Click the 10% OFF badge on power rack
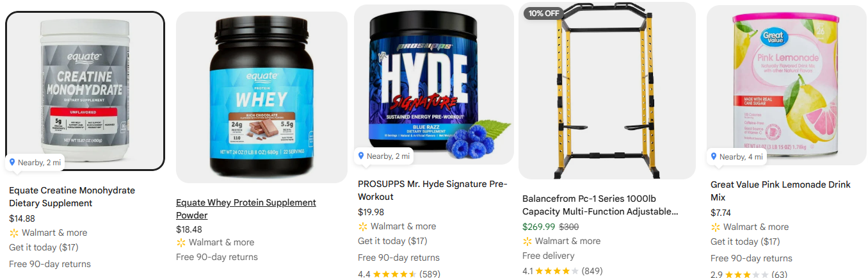This screenshot has width=868, height=278. click(x=544, y=13)
